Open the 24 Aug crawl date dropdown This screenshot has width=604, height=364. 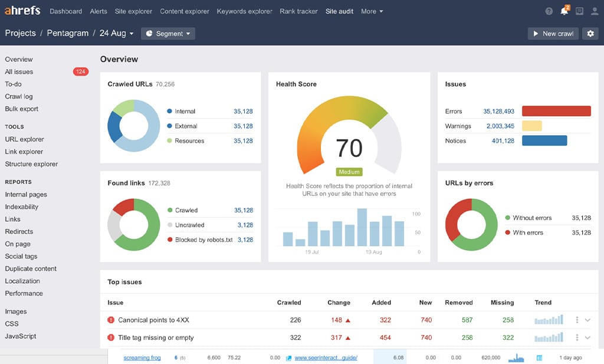[x=116, y=34]
